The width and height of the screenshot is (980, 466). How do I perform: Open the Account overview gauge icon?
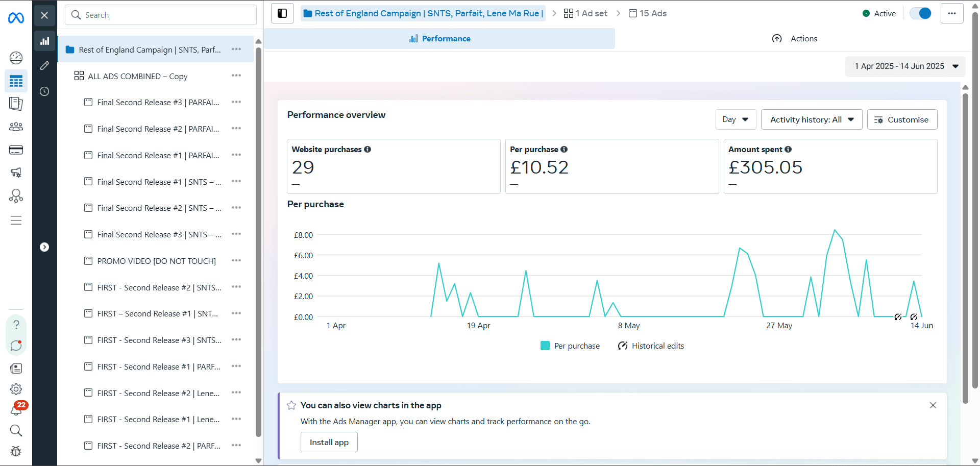16,58
